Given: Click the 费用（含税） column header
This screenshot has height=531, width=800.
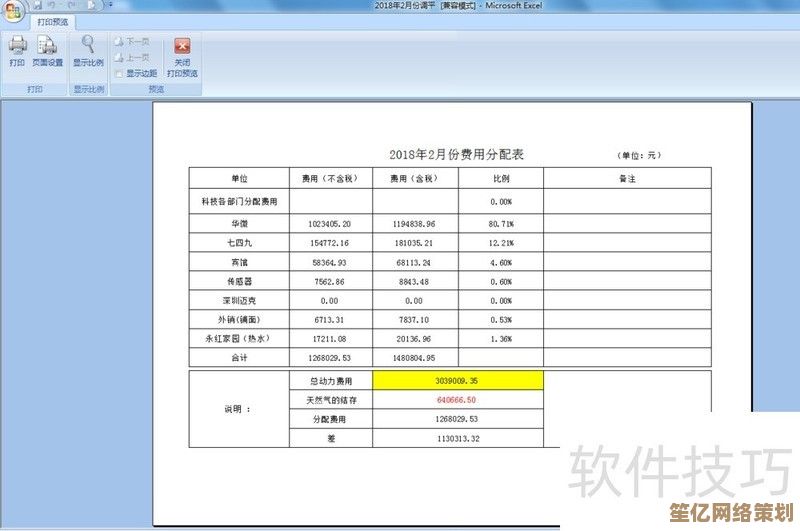Looking at the screenshot, I should 414,179.
